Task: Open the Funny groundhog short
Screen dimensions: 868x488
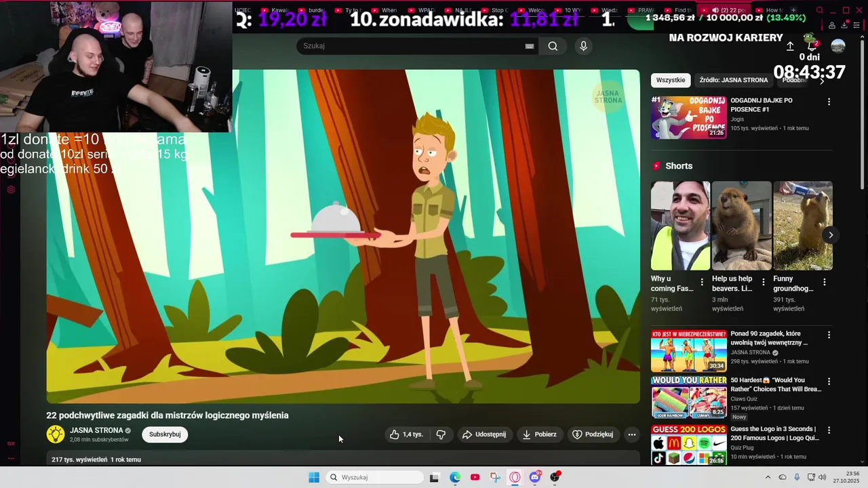Action: 803,226
